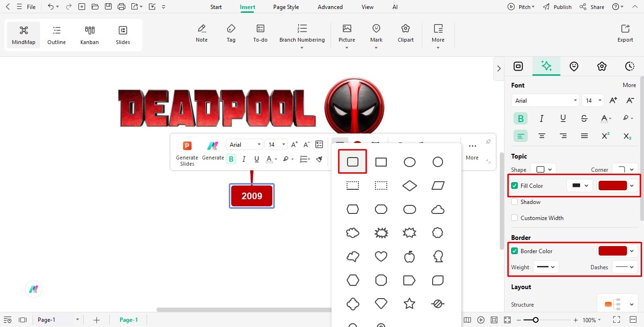Screen dimensions: 644x327
Task: Switch to Slides view mode
Action: click(x=123, y=35)
